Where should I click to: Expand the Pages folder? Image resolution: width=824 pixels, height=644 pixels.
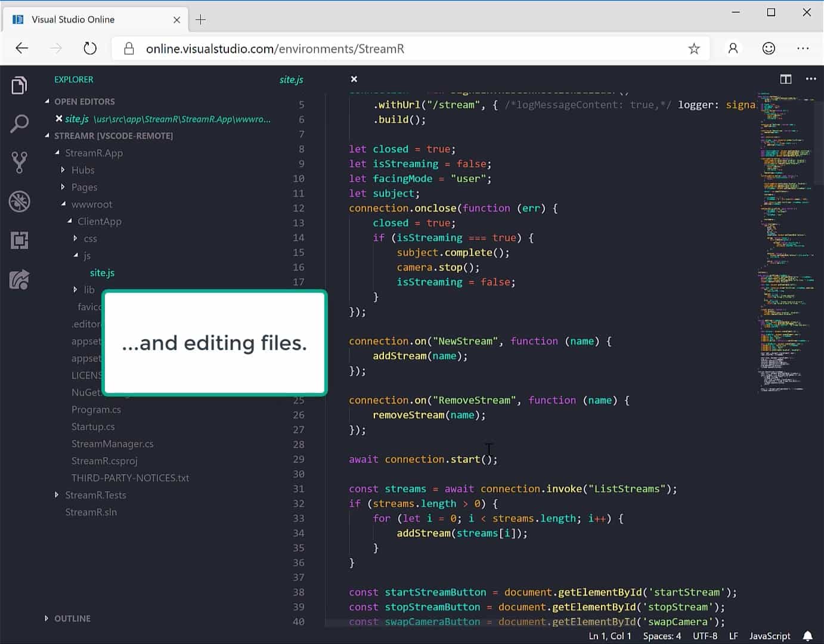pos(84,187)
